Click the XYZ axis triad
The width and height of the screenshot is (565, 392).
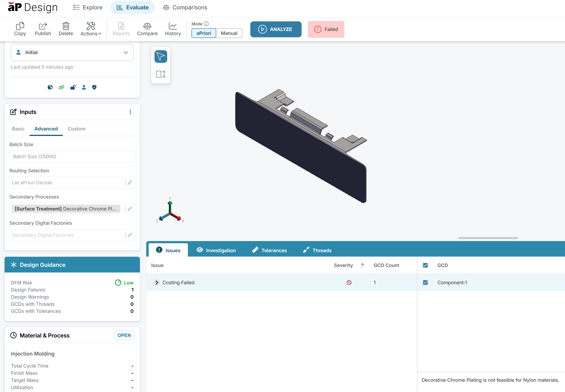point(170,210)
